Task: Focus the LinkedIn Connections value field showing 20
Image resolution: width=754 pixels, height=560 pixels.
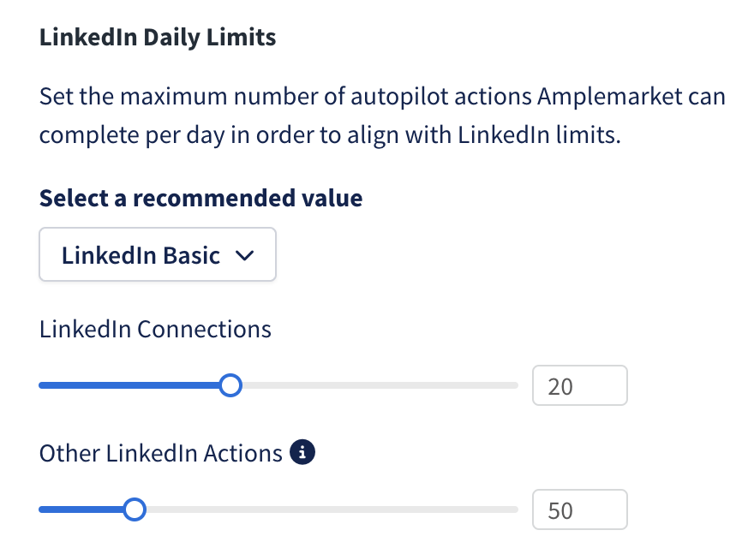Action: (x=579, y=385)
